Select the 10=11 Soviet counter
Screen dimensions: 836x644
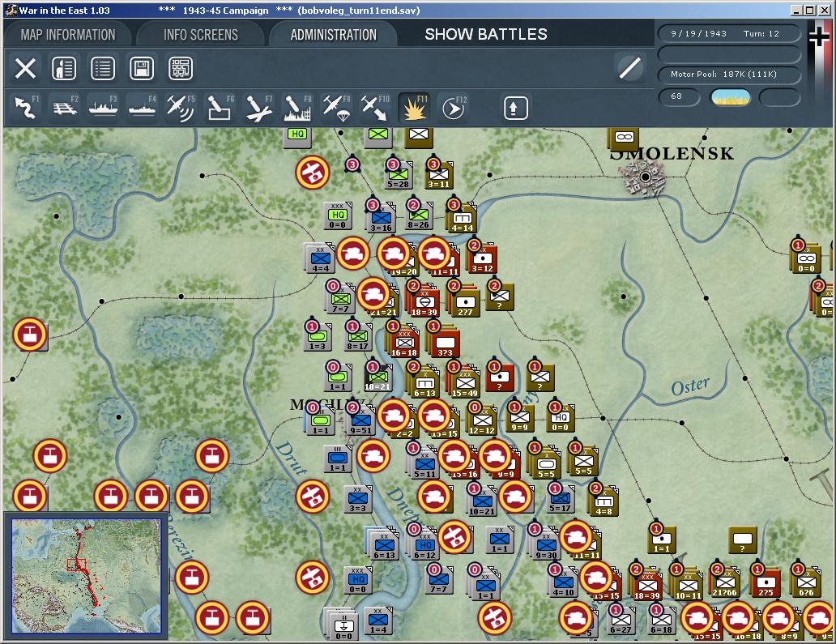687,584
